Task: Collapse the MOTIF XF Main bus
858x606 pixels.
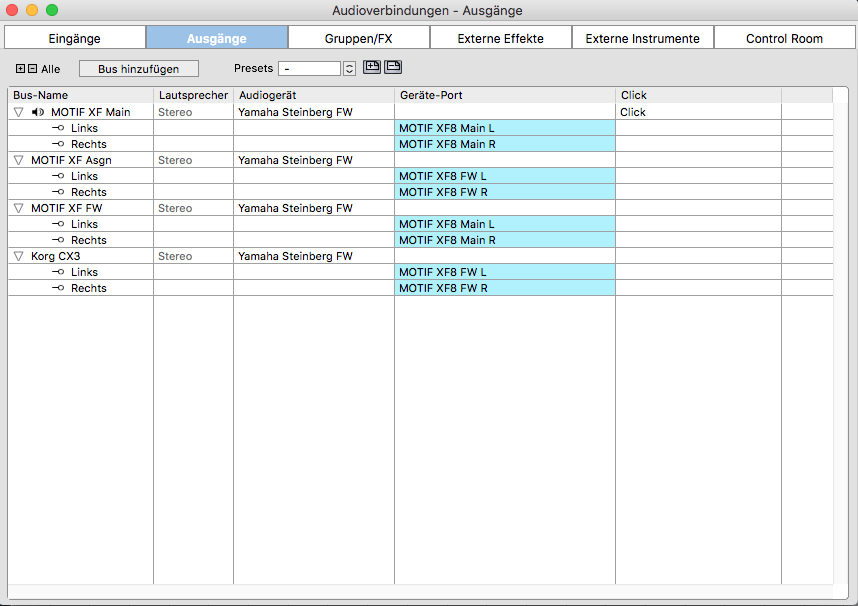Action: tap(19, 112)
